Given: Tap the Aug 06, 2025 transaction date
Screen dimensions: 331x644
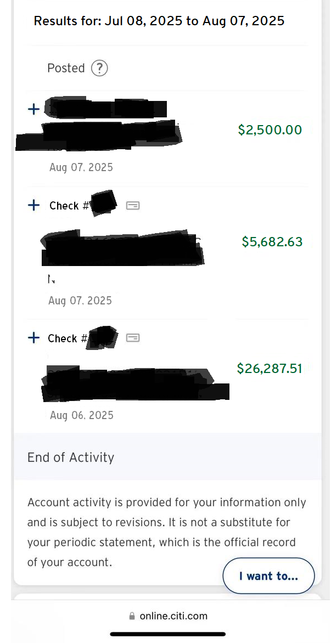Looking at the screenshot, I should (x=81, y=415).
